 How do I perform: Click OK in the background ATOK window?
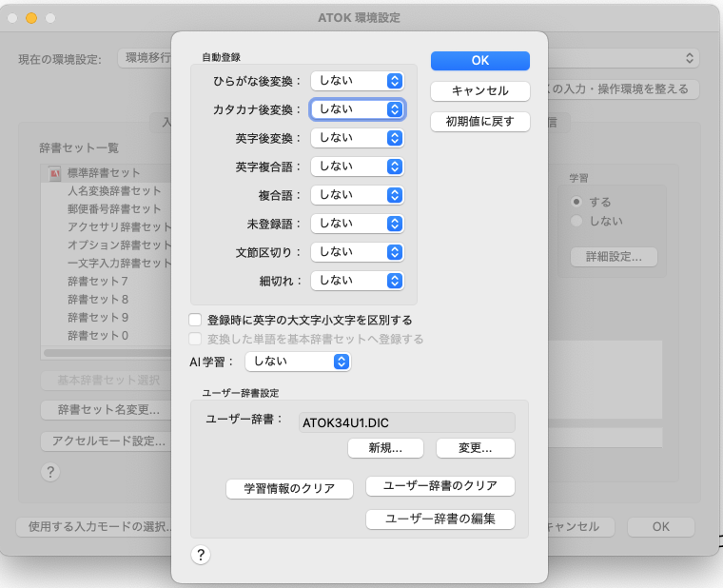tap(661, 527)
